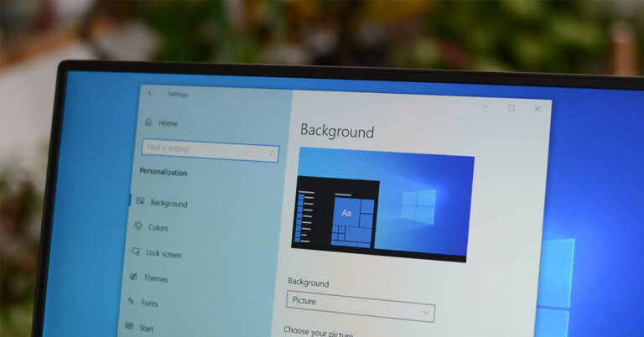This screenshot has height=337, width=644.
Task: Click the back arrow in Settings
Action: pos(150,94)
